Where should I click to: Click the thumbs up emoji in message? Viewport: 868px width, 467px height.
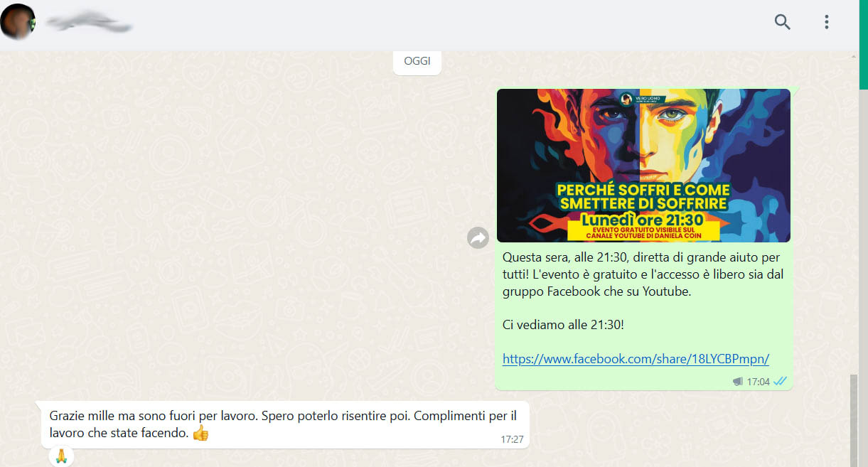pyautogui.click(x=200, y=433)
